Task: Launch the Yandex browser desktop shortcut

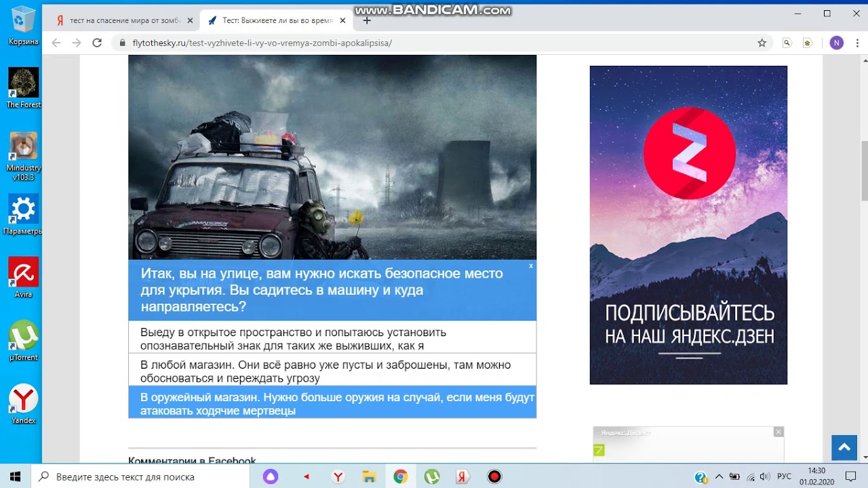Action: (23, 404)
